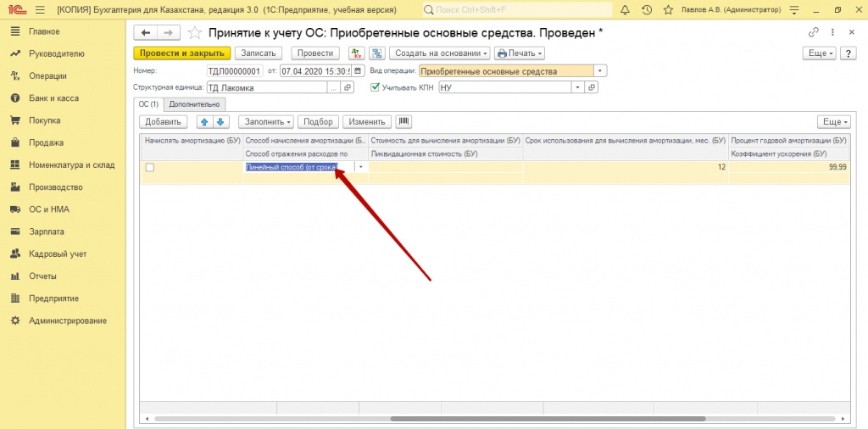
Task: Move row down with blue down arrow
Action: coord(220,122)
